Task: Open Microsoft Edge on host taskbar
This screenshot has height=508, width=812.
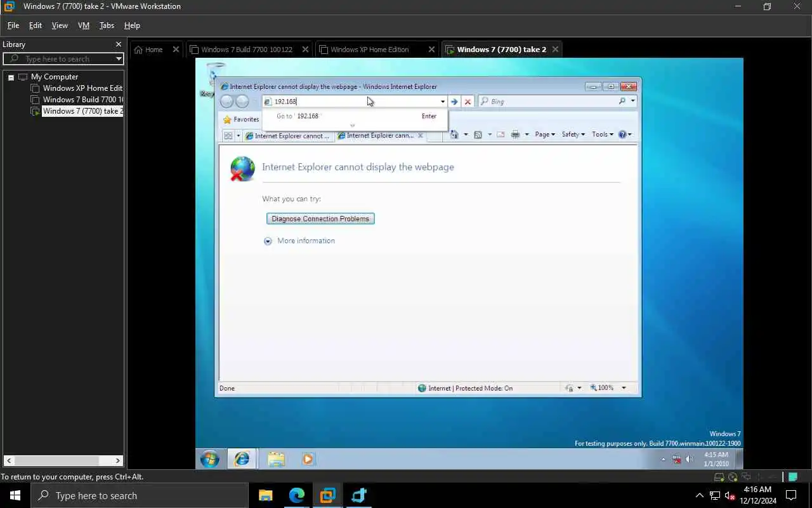Action: click(297, 495)
